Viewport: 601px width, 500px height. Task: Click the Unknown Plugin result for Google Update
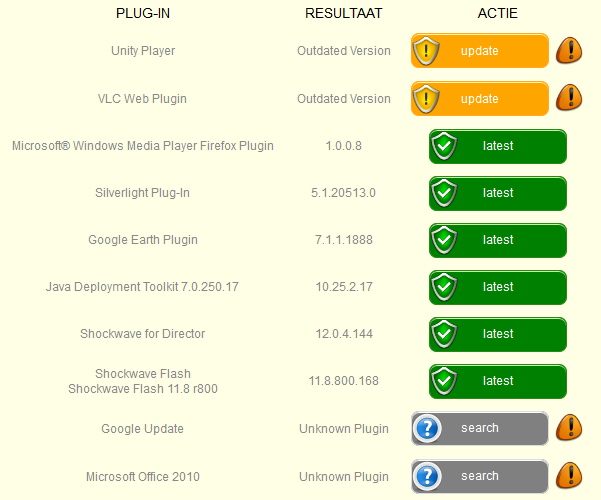pyautogui.click(x=344, y=429)
